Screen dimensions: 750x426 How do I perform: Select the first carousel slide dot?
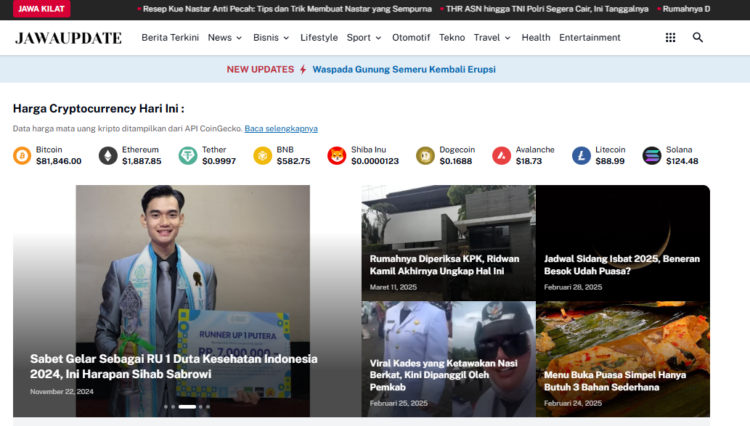click(x=166, y=407)
